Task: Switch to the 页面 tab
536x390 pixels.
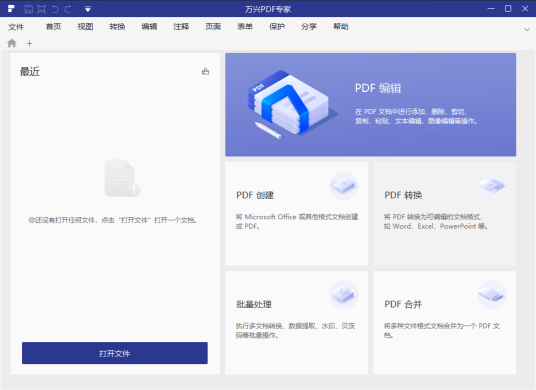Action: (213, 27)
